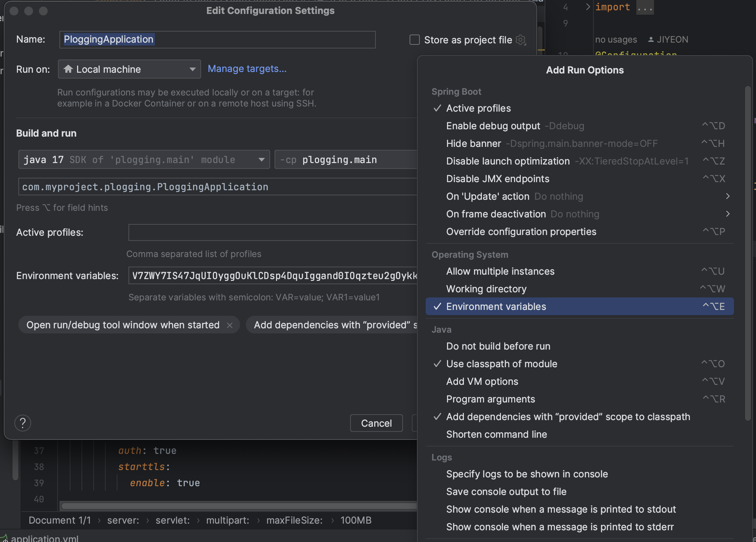The image size is (756, 542).
Task: Open the Manage targets link
Action: [247, 69]
